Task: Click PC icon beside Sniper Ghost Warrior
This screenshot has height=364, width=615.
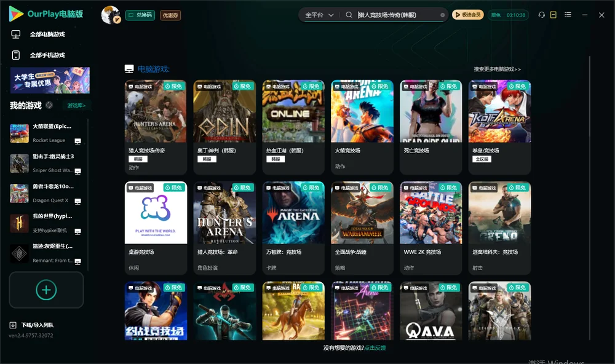Action: pos(77,172)
